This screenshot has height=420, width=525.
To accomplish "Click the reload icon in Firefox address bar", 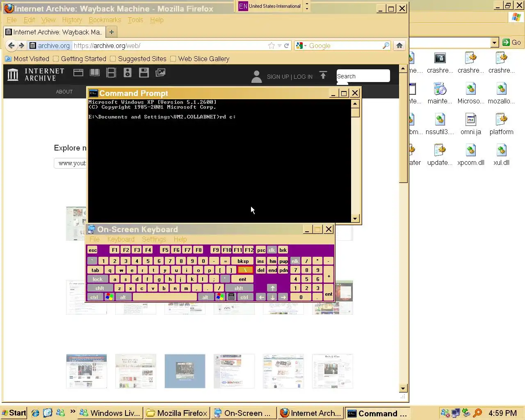I will 287,46.
